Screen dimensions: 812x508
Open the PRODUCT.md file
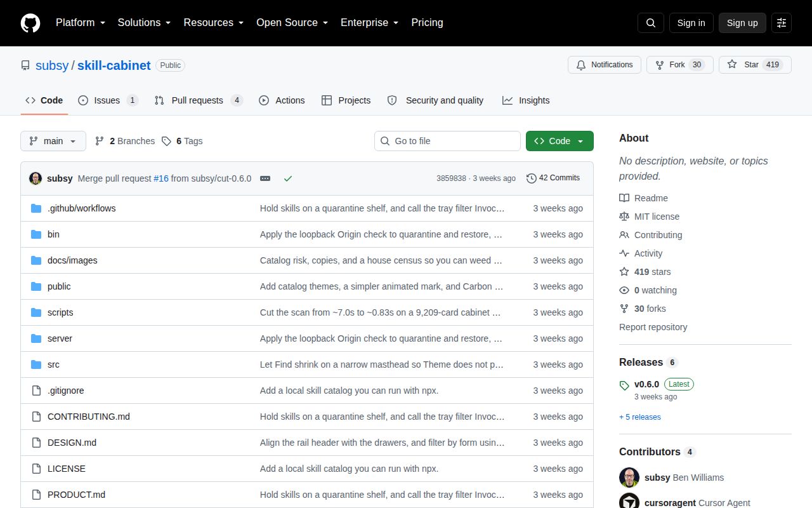pyautogui.click(x=76, y=495)
